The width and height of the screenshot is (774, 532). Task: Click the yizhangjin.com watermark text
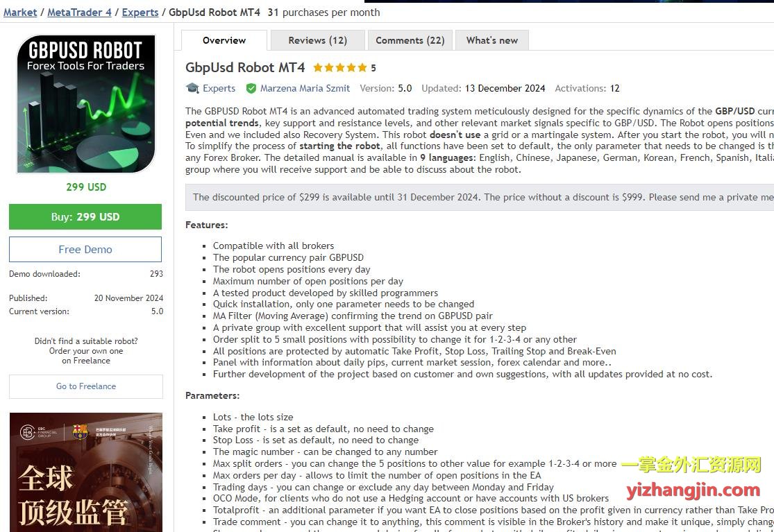pos(693,490)
